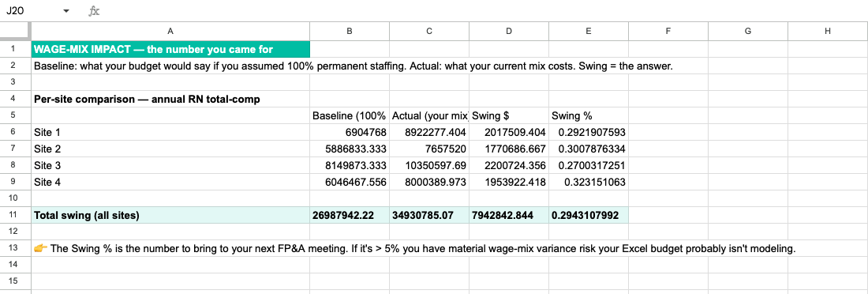Click total swing value 7942842.844
This screenshot has height=294, width=868.
[x=509, y=215]
